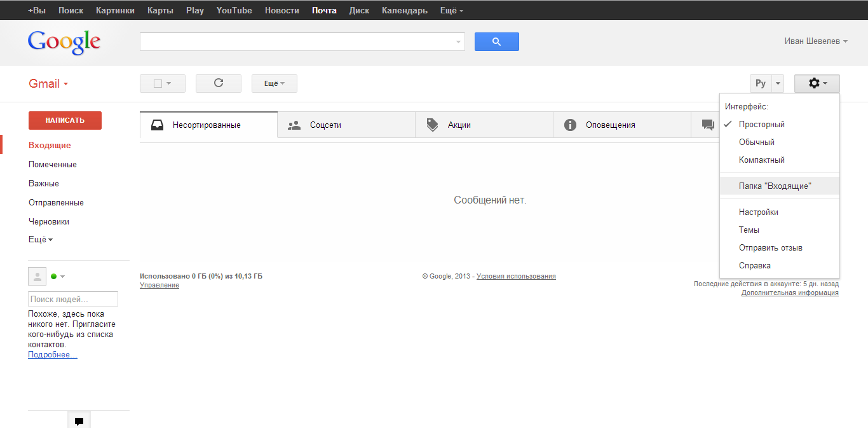The height and width of the screenshot is (428, 868).
Task: Click "Дополнительная информация" link
Action: point(790,293)
